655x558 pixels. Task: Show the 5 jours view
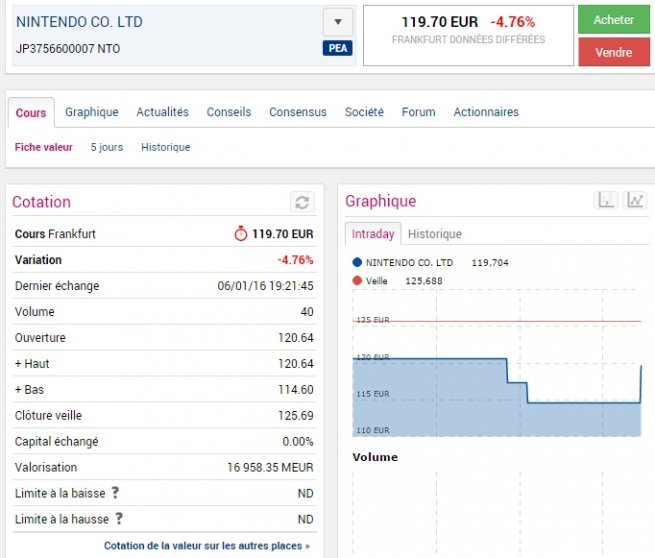(x=107, y=147)
